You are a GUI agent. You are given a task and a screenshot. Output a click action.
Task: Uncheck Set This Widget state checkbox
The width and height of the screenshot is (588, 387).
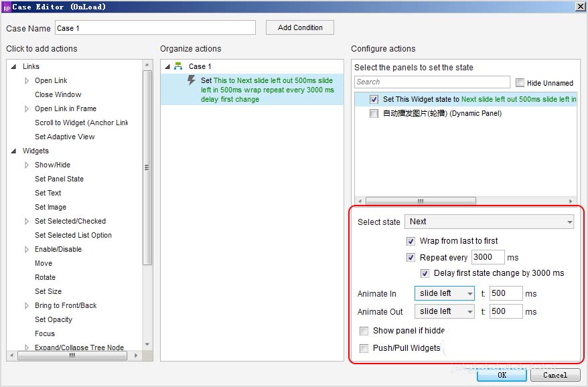pos(374,99)
